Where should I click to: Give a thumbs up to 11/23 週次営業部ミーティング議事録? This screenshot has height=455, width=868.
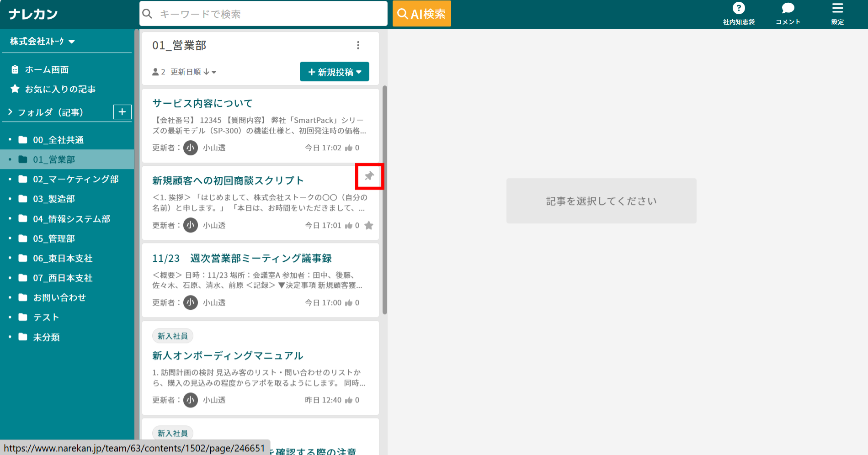(x=350, y=302)
